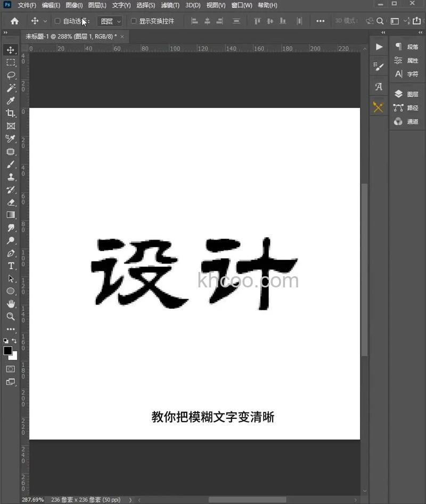The image size is (426, 504).
Task: Open the extra options ellipsis menu in options bar
Action: (x=320, y=21)
